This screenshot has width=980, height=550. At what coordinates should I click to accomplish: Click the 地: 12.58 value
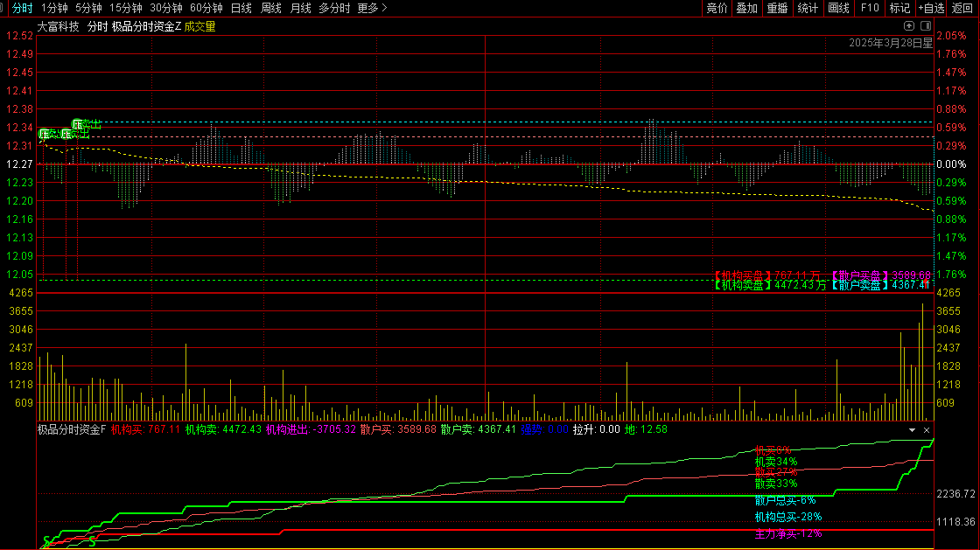pos(646,429)
